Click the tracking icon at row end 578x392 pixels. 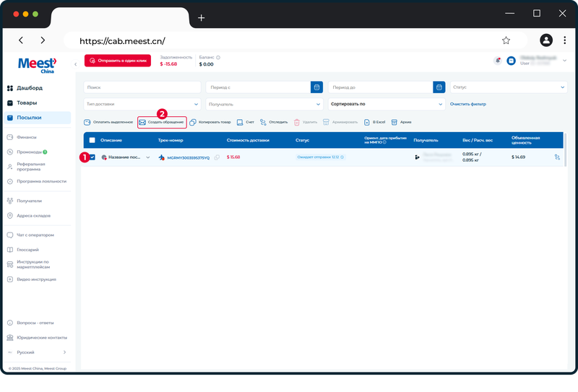tap(557, 157)
